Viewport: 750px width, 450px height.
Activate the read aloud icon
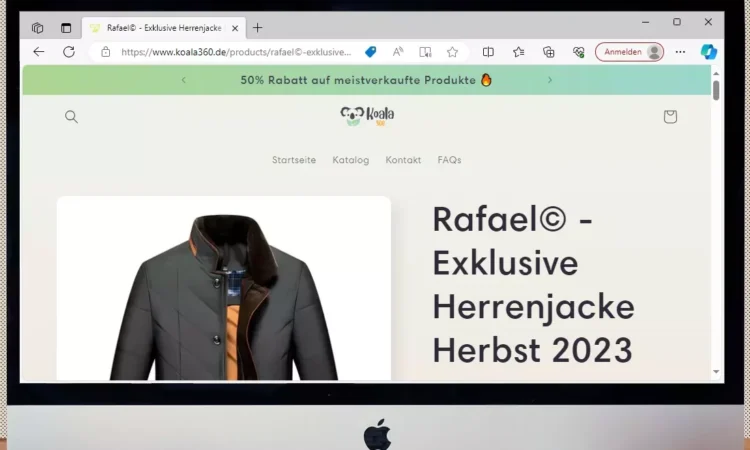click(398, 52)
